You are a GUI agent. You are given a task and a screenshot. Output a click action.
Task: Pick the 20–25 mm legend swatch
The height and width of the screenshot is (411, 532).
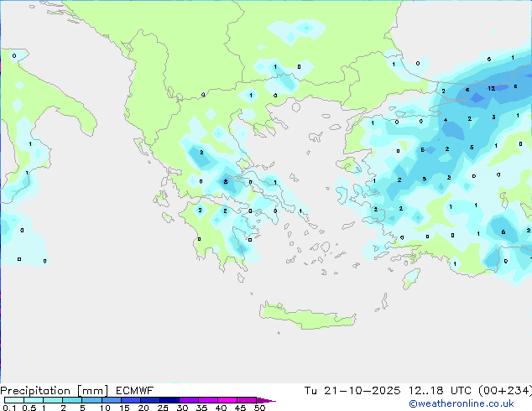click(x=150, y=400)
